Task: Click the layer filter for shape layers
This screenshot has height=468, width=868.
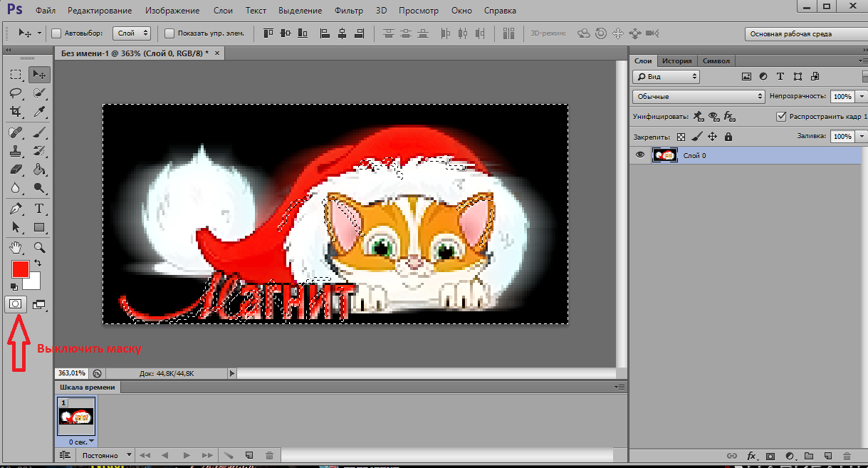Action: pyautogui.click(x=798, y=76)
